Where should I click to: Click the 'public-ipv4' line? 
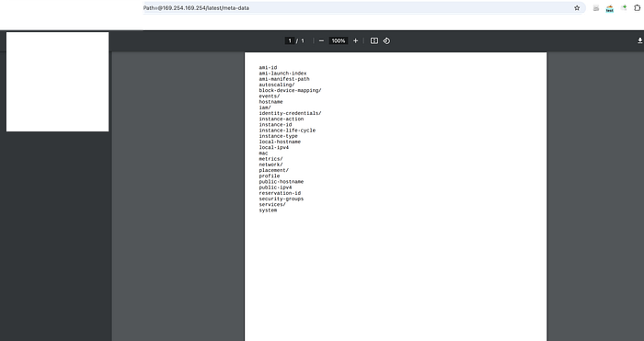pos(275,188)
